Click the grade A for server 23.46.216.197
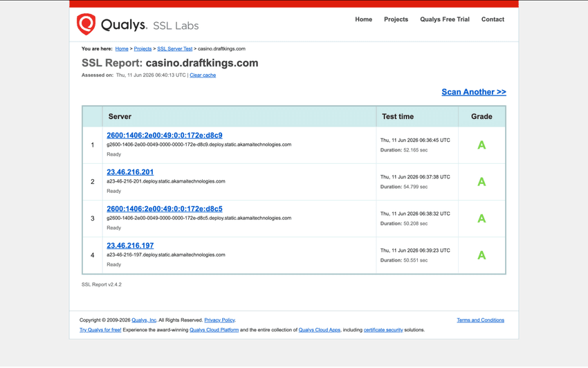The image size is (588, 368). 481,255
